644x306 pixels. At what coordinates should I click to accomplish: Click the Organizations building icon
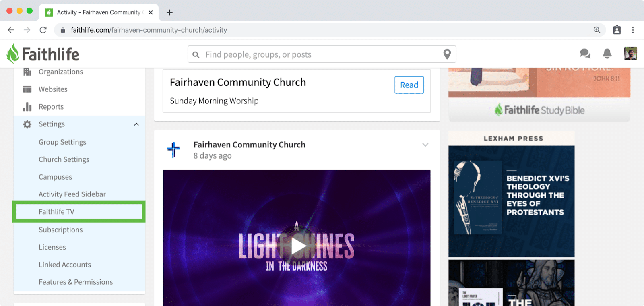point(27,72)
